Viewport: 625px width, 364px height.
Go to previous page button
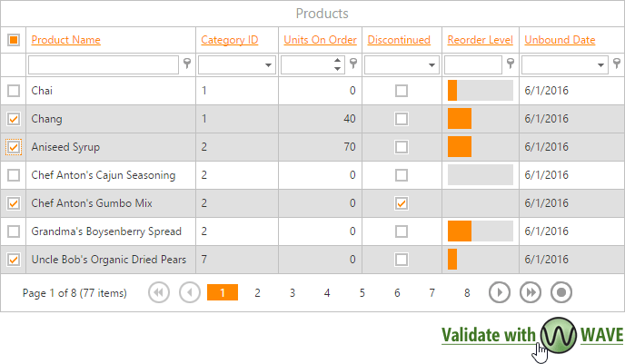[x=190, y=292]
